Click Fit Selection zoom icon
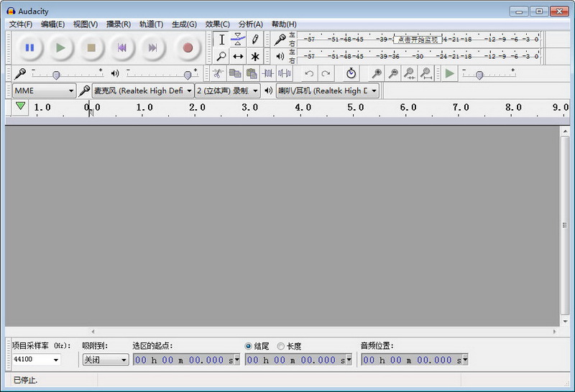This screenshot has width=575, height=392. coord(410,74)
